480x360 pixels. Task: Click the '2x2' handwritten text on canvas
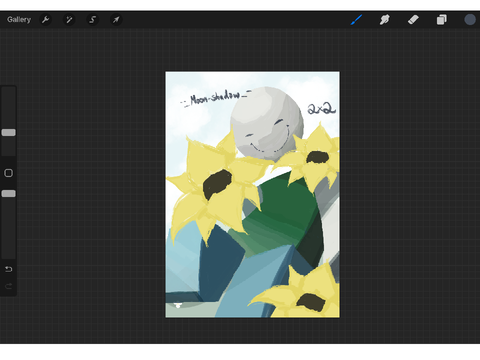[321, 109]
